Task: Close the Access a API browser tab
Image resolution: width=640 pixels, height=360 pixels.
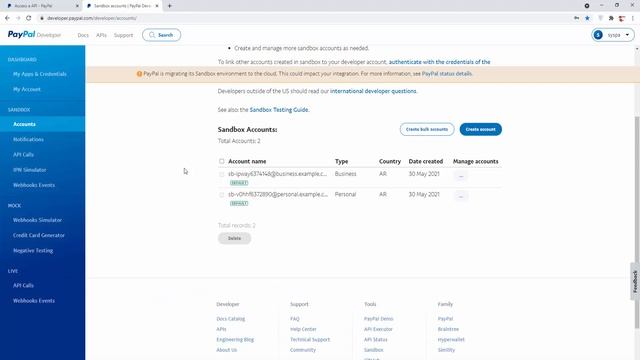Action: 77,6
